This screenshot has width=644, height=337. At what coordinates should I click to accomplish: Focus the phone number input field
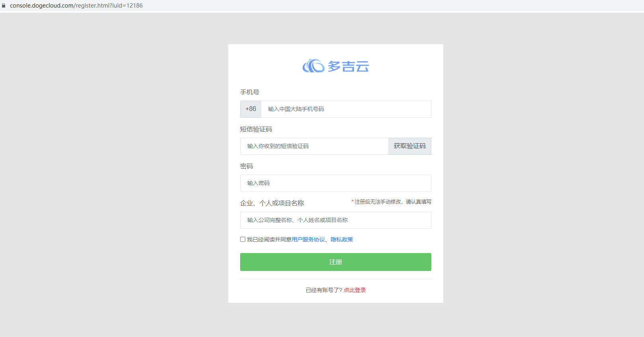pos(346,109)
